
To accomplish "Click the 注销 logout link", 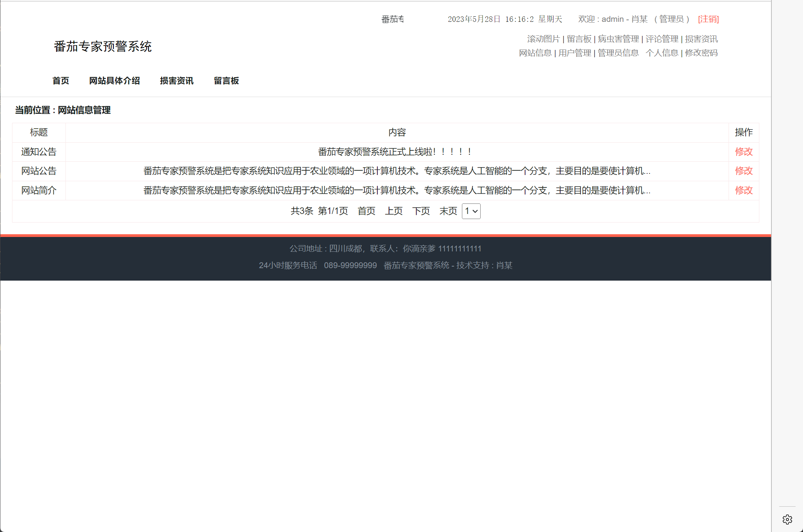I will point(708,19).
